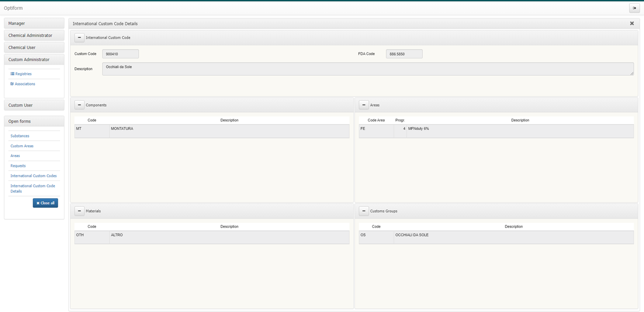The image size is (644, 312).
Task: Open Associations in the sidebar
Action: (x=24, y=84)
